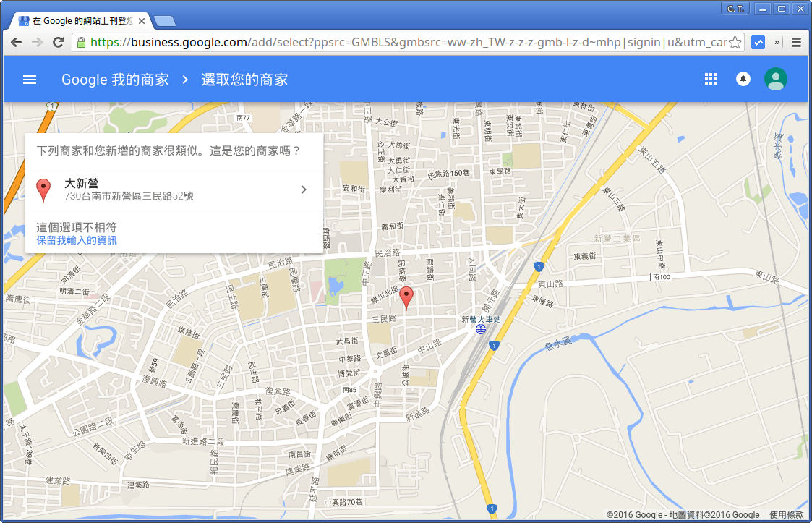The image size is (812, 523).
Task: Go to Google 我的商家 in the header
Action: pos(115,80)
